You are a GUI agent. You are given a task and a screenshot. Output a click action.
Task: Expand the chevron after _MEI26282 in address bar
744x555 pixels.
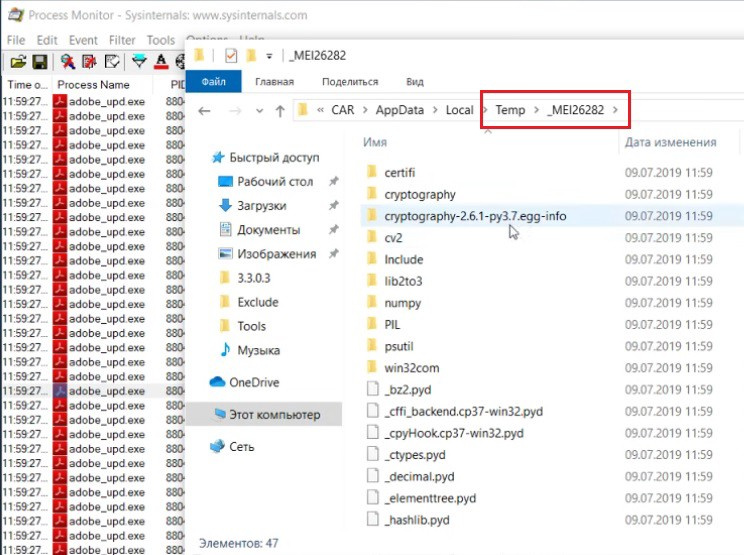(617, 110)
